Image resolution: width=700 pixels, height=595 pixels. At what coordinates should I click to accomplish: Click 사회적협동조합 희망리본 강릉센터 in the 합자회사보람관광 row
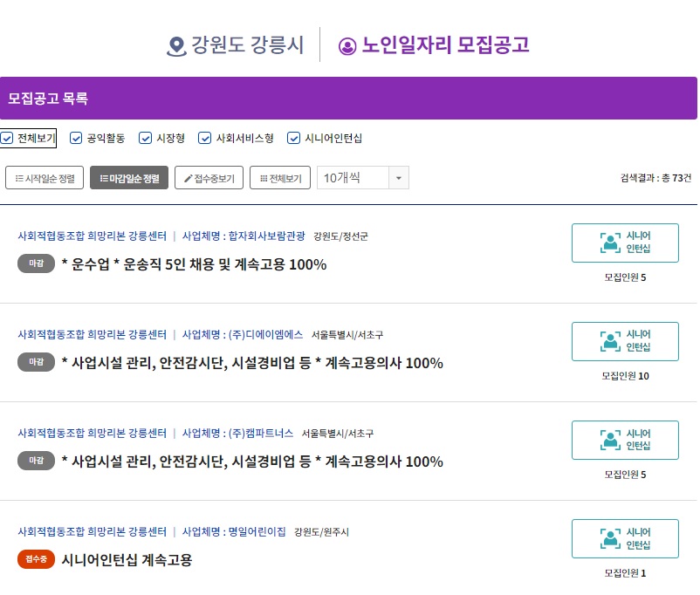[x=92, y=236]
